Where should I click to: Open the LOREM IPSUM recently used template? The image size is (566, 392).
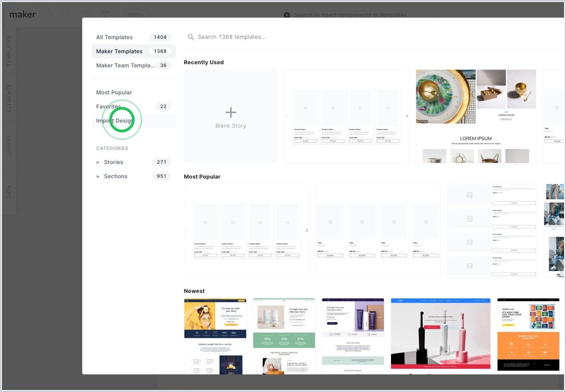coord(476,116)
